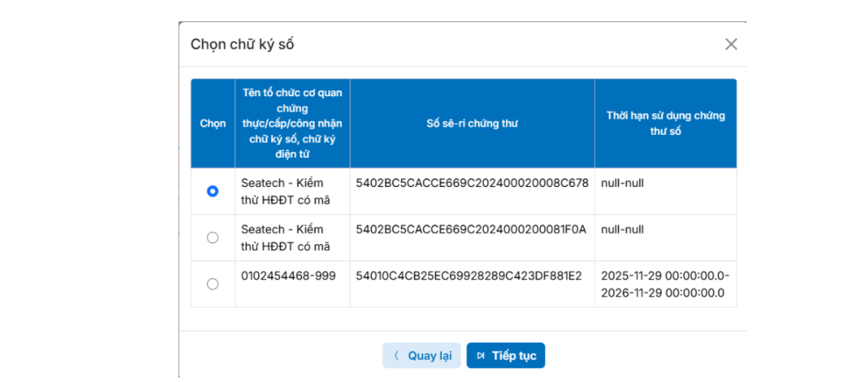
Task: Click the Chọn chữ ký số dialog title
Action: pyautogui.click(x=242, y=44)
